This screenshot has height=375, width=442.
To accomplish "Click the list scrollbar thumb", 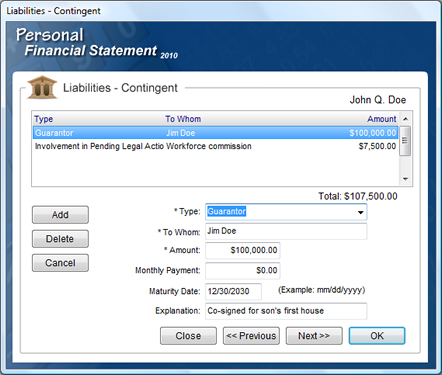I will (405, 141).
